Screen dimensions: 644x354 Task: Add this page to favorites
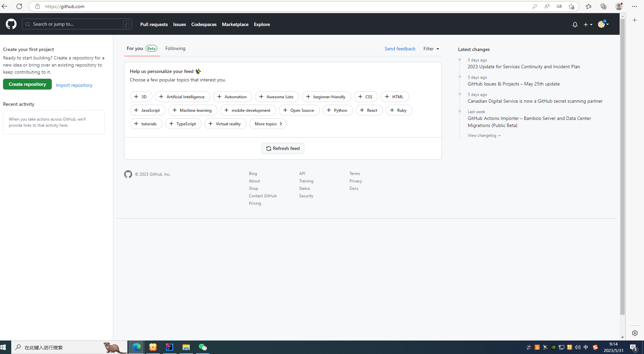click(571, 6)
